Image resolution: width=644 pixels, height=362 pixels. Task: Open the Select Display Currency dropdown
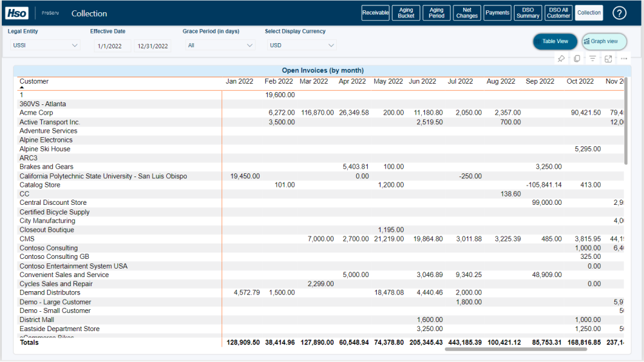[301, 46]
